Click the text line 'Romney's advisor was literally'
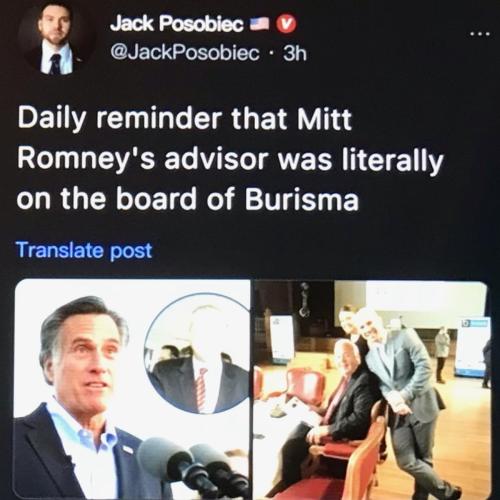 point(230,160)
